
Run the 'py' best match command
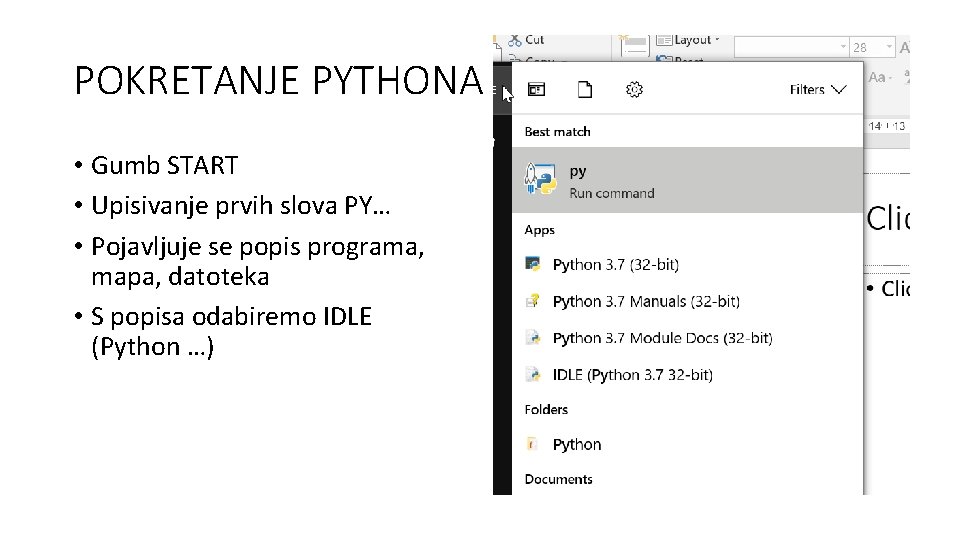(x=688, y=180)
